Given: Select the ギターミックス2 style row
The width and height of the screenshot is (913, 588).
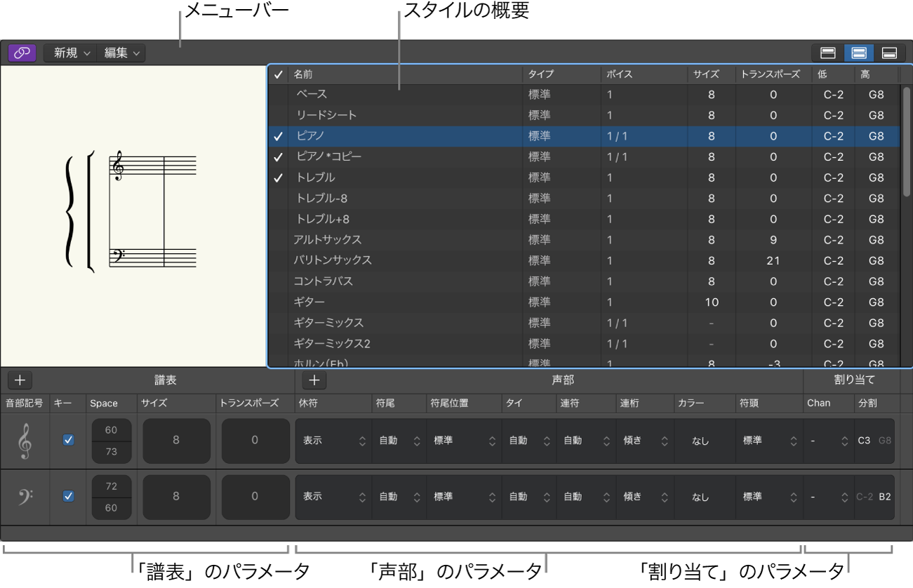Looking at the screenshot, I should tap(584, 344).
